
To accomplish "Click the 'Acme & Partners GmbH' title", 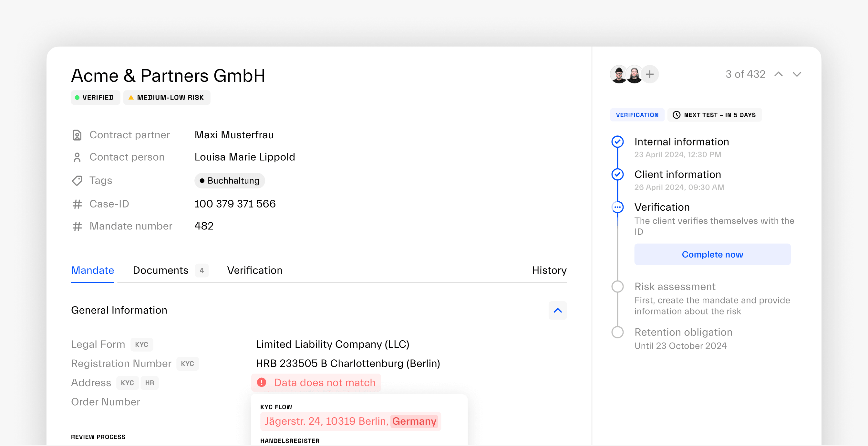I will click(168, 75).
